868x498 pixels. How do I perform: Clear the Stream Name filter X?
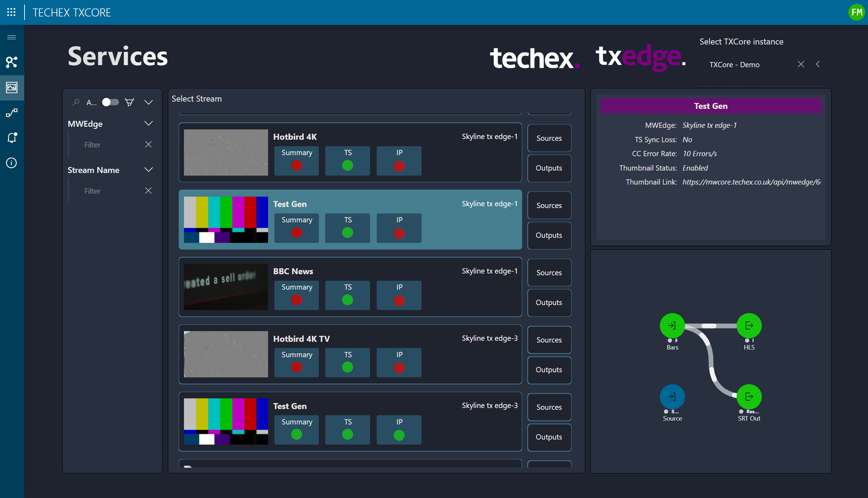click(x=148, y=191)
